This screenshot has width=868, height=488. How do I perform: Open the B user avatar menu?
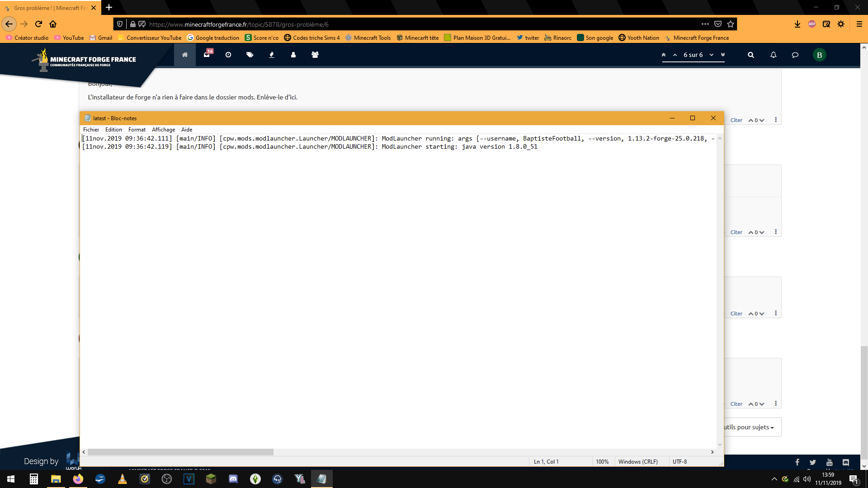(x=819, y=55)
